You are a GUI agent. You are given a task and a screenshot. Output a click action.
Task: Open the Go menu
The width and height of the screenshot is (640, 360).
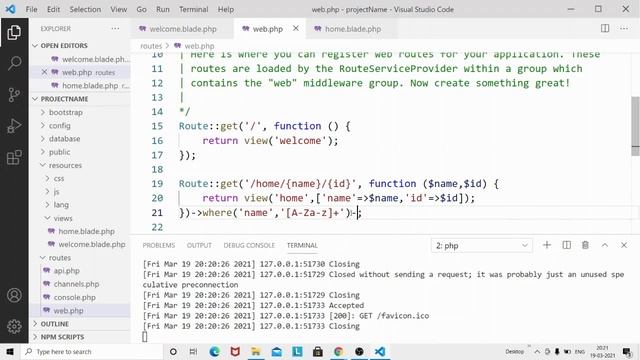tap(141, 9)
